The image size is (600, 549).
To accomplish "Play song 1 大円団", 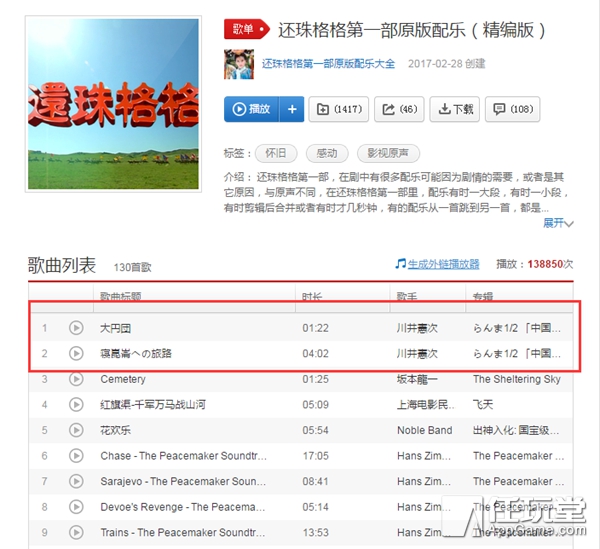I will [76, 328].
